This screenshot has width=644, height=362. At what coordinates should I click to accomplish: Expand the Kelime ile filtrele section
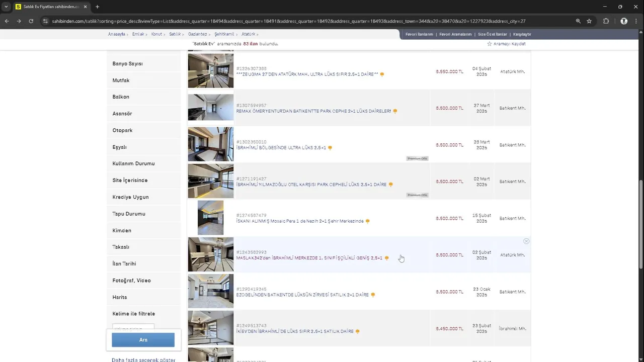pos(143,314)
